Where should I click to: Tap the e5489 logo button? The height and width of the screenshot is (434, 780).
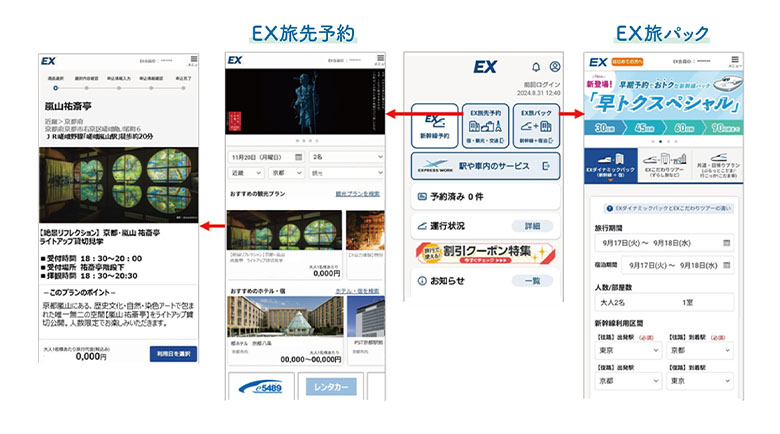259,386
